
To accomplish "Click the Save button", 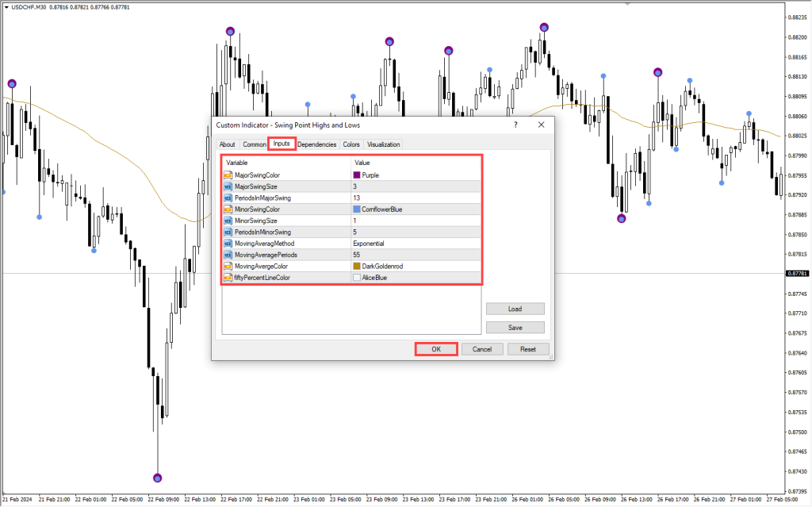I will [515, 328].
